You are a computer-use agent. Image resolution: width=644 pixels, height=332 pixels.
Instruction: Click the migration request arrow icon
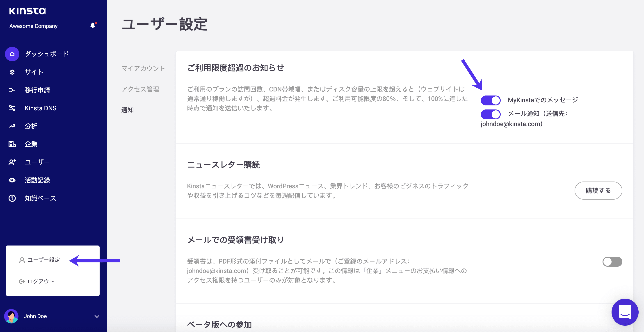[12, 90]
